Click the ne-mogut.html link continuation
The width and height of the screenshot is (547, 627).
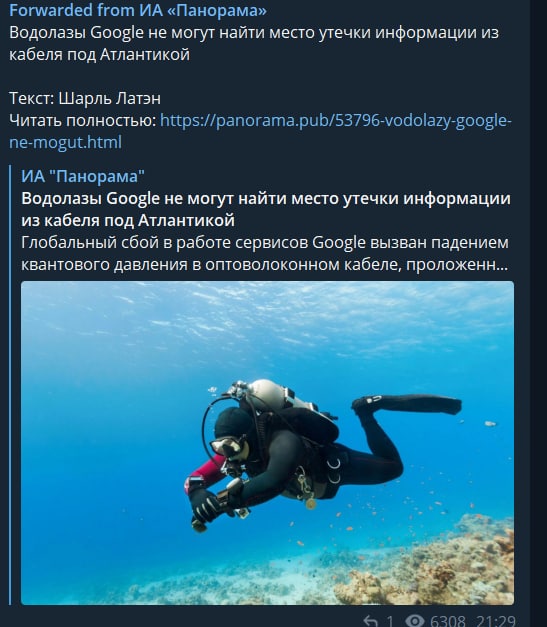click(x=65, y=142)
